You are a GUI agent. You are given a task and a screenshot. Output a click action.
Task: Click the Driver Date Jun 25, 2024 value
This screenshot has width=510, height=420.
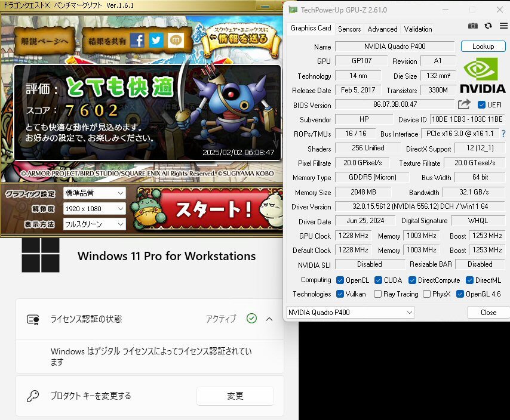pos(365,221)
